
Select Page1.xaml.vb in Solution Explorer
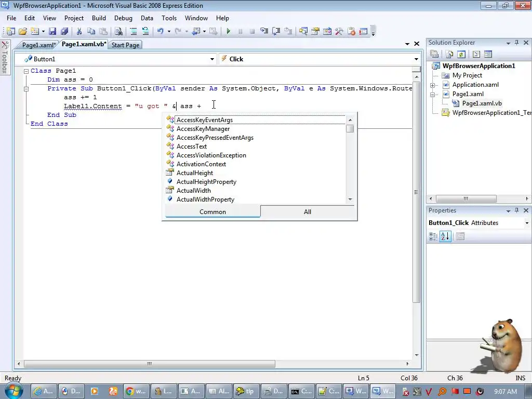482,103
